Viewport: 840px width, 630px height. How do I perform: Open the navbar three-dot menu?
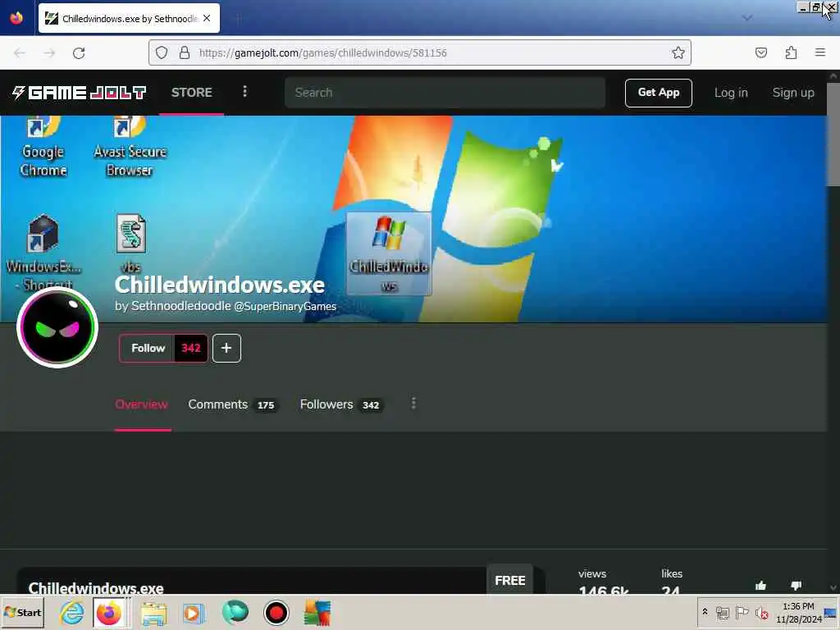pyautogui.click(x=244, y=92)
